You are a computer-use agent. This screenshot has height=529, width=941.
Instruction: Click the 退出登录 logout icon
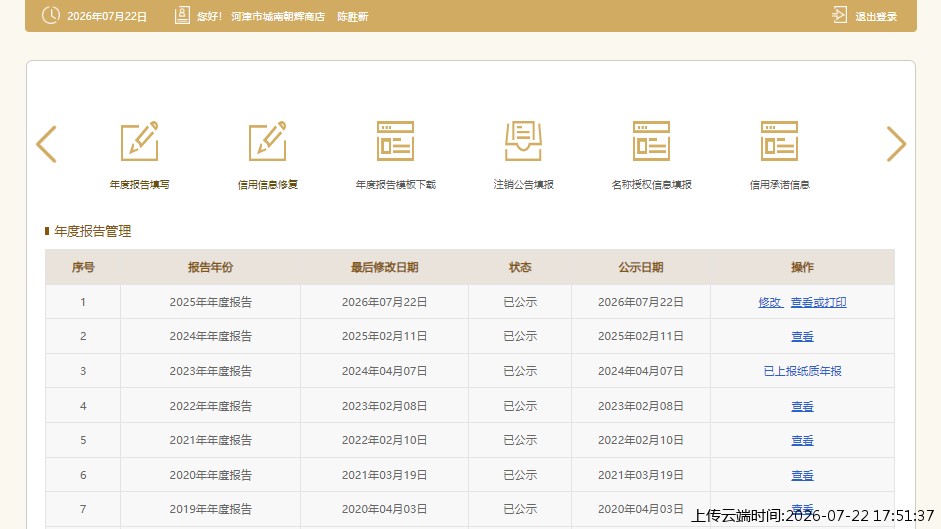[x=840, y=15]
